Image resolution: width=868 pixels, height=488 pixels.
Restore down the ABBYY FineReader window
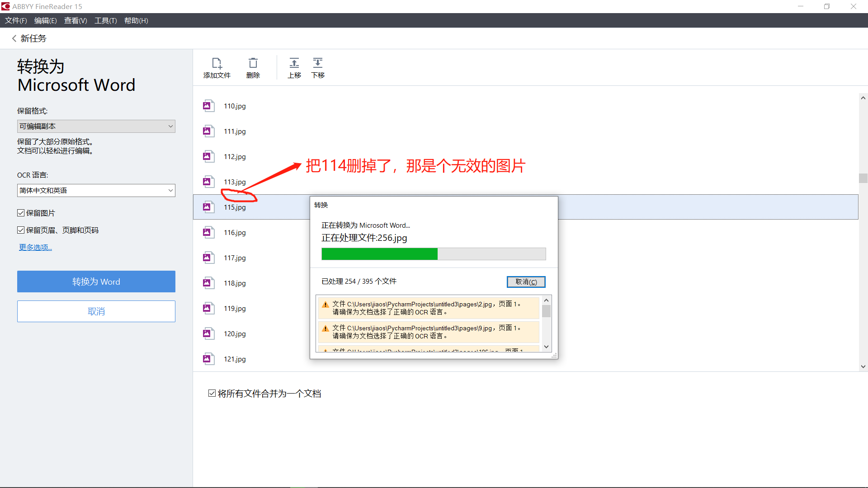(827, 6)
